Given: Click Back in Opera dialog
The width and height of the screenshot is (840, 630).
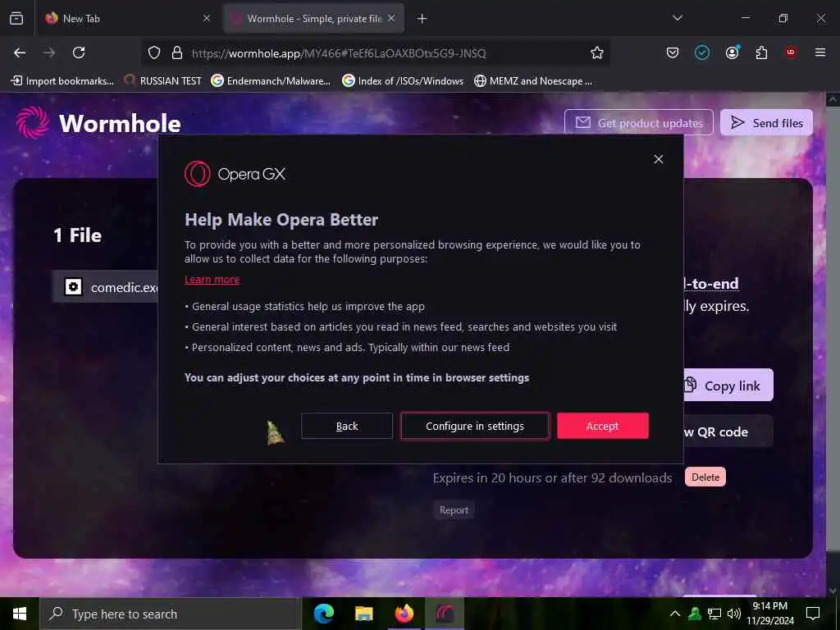Looking at the screenshot, I should tap(347, 426).
